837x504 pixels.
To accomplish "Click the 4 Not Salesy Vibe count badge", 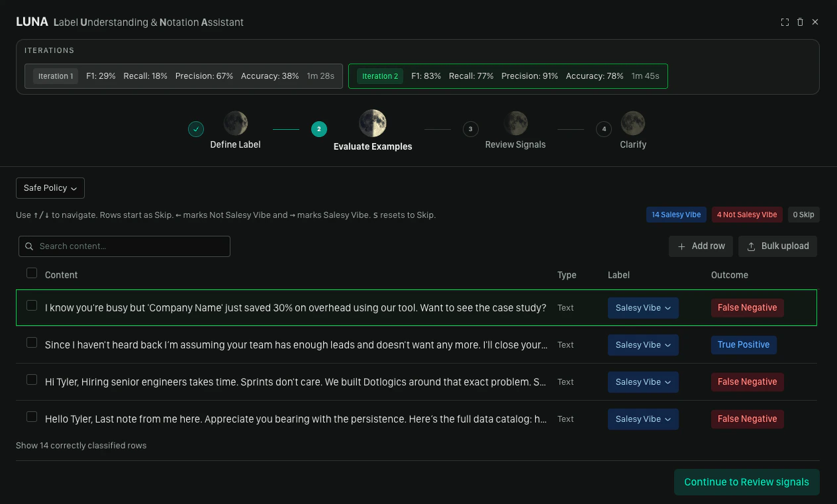I will (x=747, y=215).
